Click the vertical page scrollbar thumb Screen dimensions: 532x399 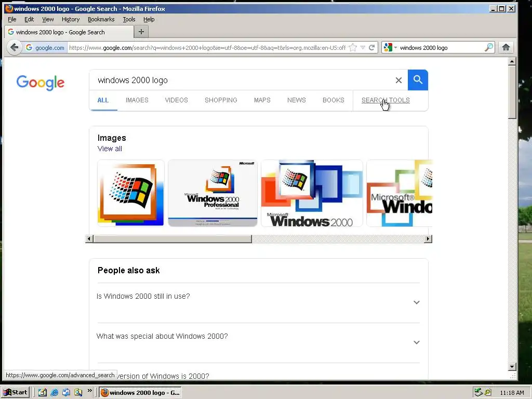tap(512, 92)
